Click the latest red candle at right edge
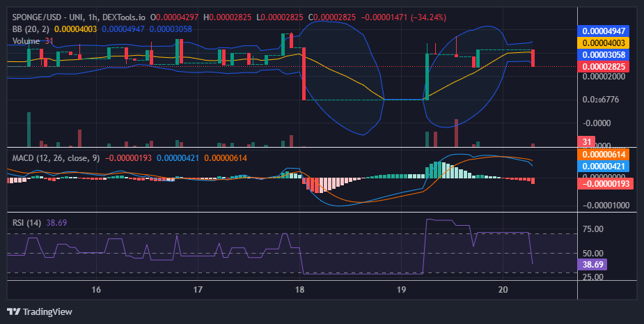The image size is (644, 324). pos(533,58)
